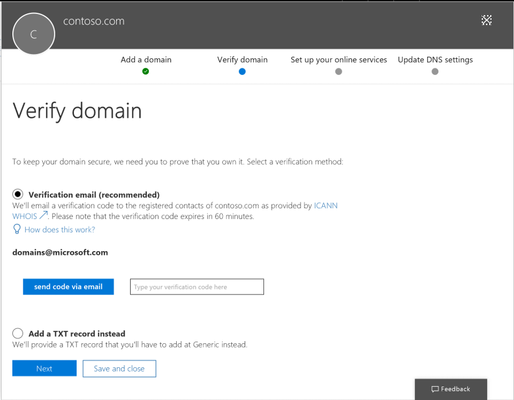Focus the verification code input field

[x=197, y=287]
